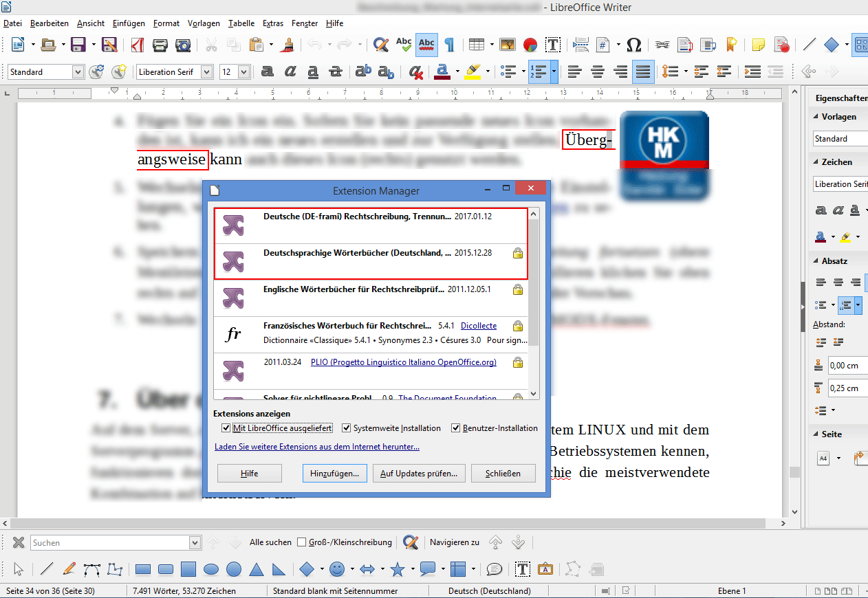Image resolution: width=868 pixels, height=598 pixels.
Task: Click the yellow highlighting color swatch
Action: coord(473,71)
